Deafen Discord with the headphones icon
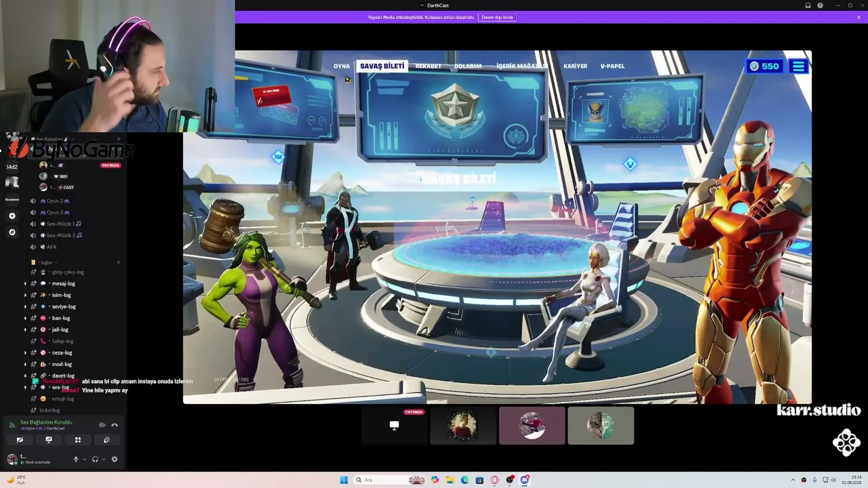868x488 pixels. [95, 459]
